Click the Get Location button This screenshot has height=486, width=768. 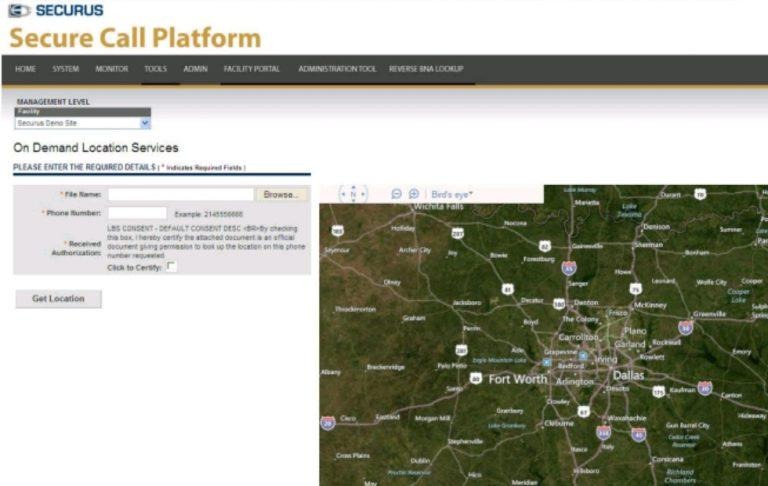58,299
